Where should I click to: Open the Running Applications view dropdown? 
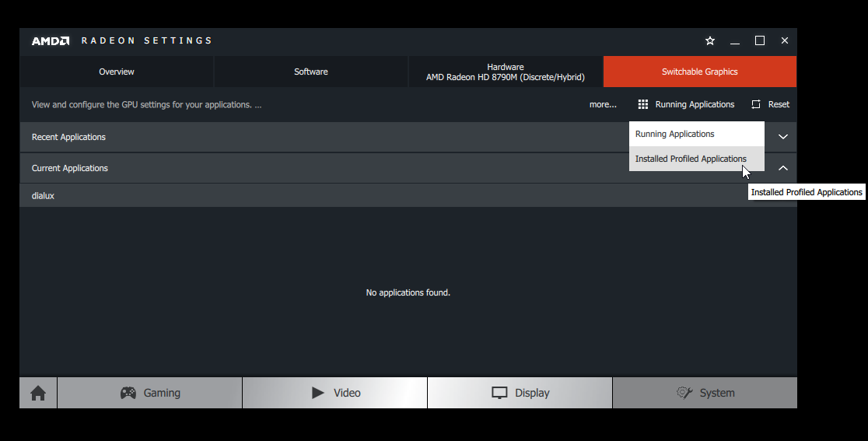tap(687, 104)
